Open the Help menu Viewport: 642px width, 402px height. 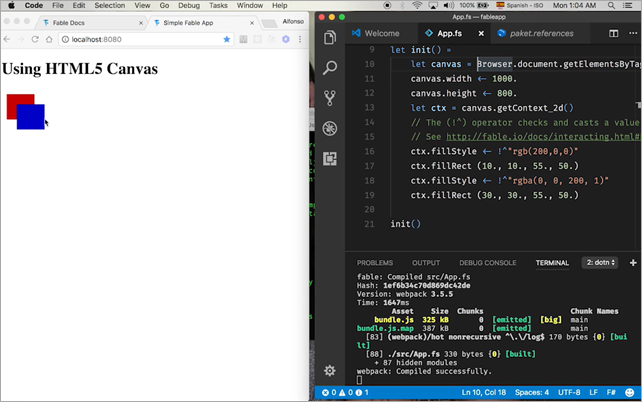tap(280, 5)
